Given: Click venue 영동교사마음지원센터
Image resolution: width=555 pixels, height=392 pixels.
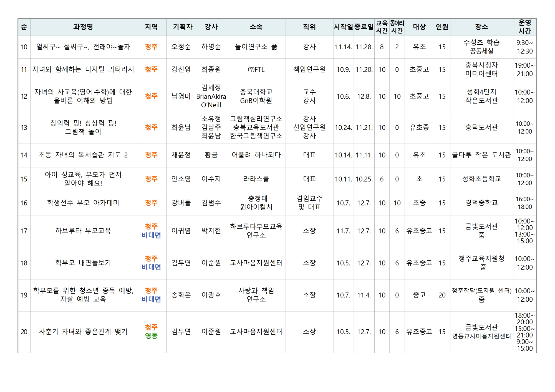Looking at the screenshot, I should pyautogui.click(x=481, y=336).
